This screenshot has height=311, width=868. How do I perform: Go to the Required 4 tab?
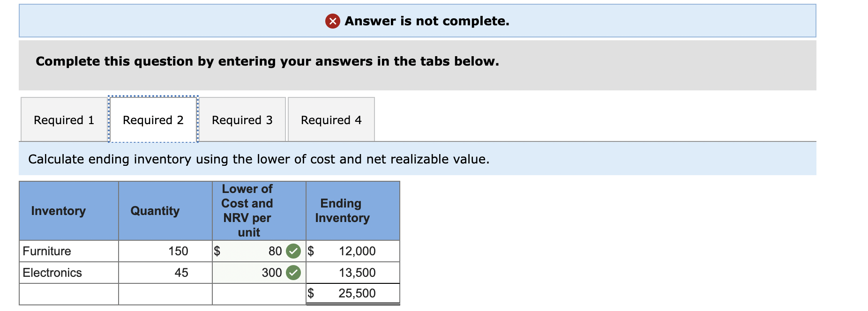(331, 120)
